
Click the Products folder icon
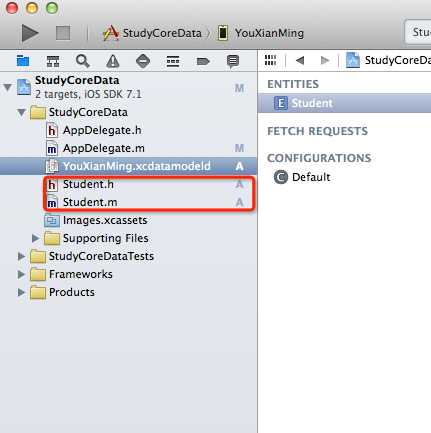click(x=38, y=292)
